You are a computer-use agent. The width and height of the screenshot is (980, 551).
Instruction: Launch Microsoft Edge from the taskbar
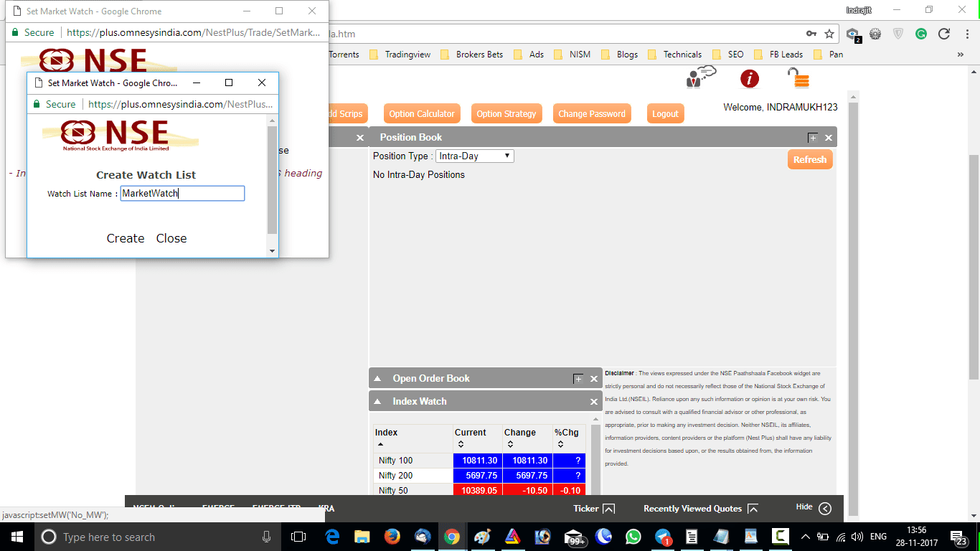332,537
